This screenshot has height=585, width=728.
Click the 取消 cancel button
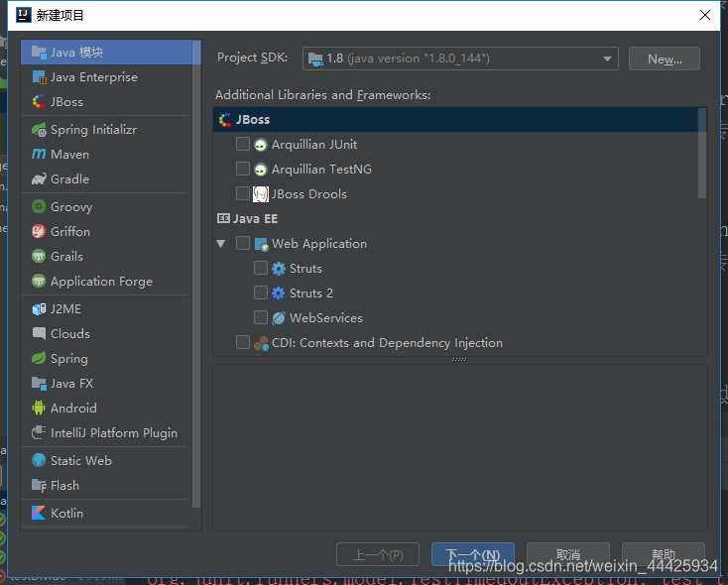(x=568, y=554)
